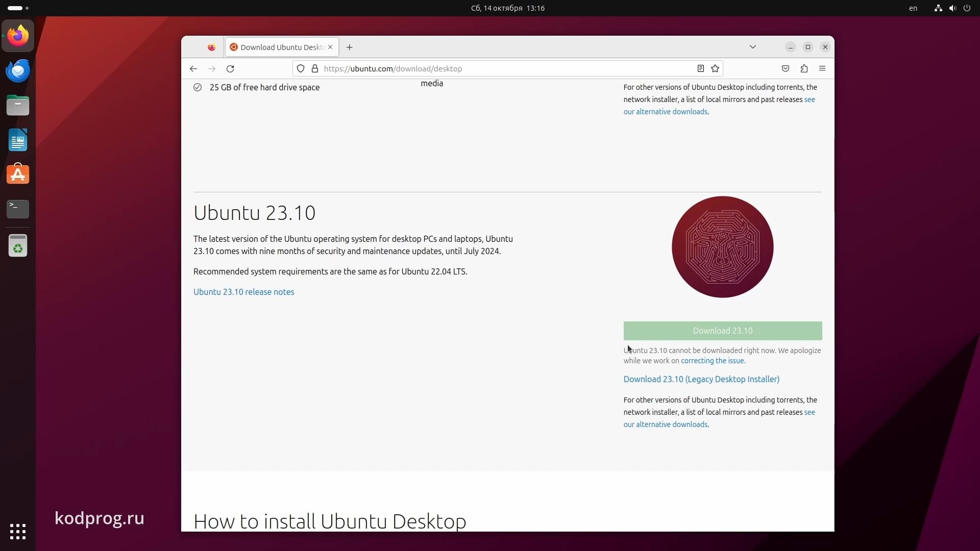Screen dimensions: 980x551
Task: Expand the list all tabs chevron
Action: pos(753,47)
